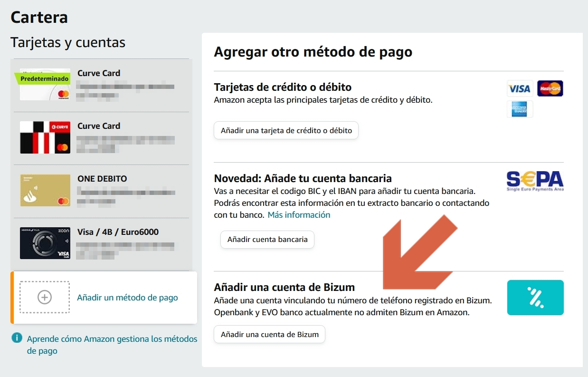Click the blue info circle icon
Viewport: 588px width, 377px height.
point(17,338)
